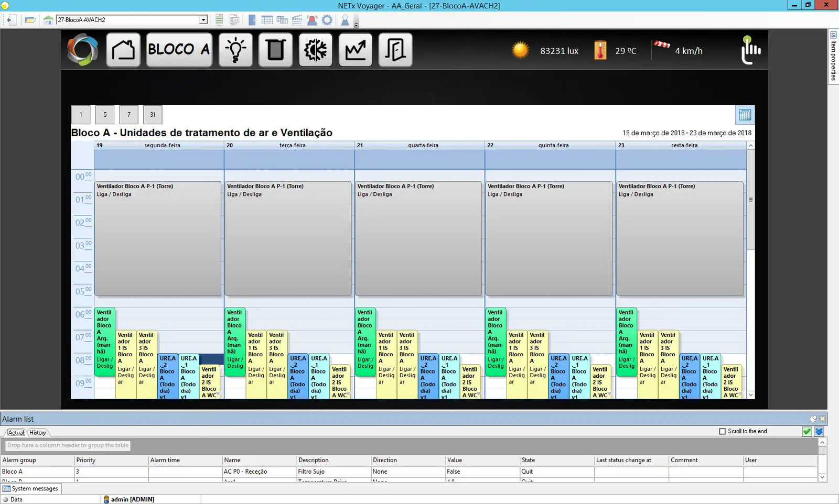The image size is (839, 504).
Task: Switch to the History tab in the Alarm list
Action: [x=37, y=433]
